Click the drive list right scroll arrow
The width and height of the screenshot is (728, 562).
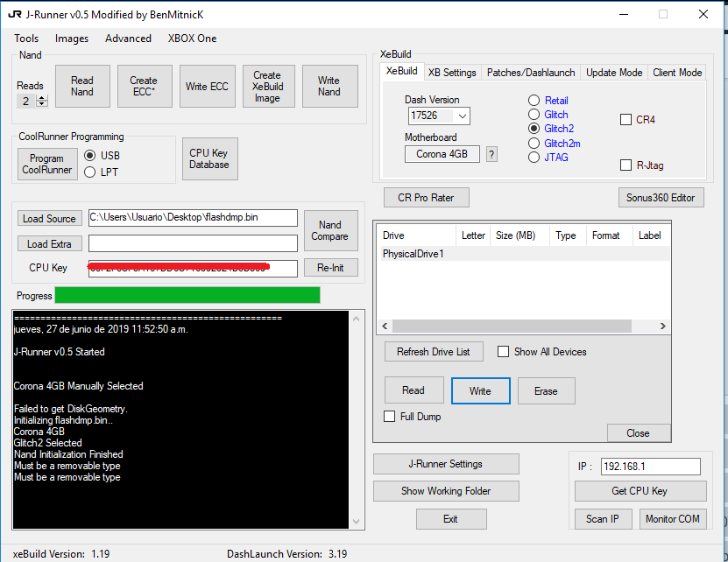662,327
